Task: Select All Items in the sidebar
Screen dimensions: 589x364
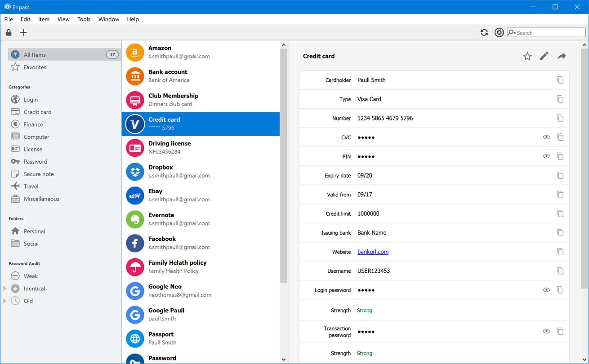Action: tap(64, 54)
